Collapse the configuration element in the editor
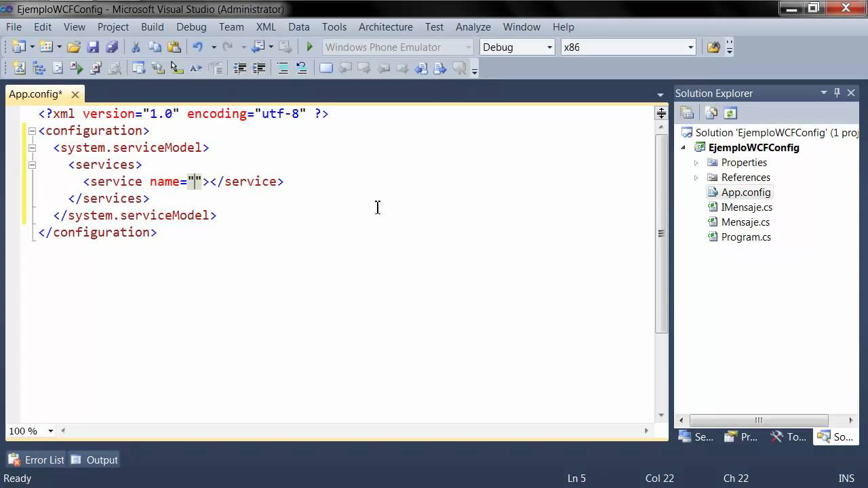Image resolution: width=868 pixels, height=488 pixels. [32, 131]
